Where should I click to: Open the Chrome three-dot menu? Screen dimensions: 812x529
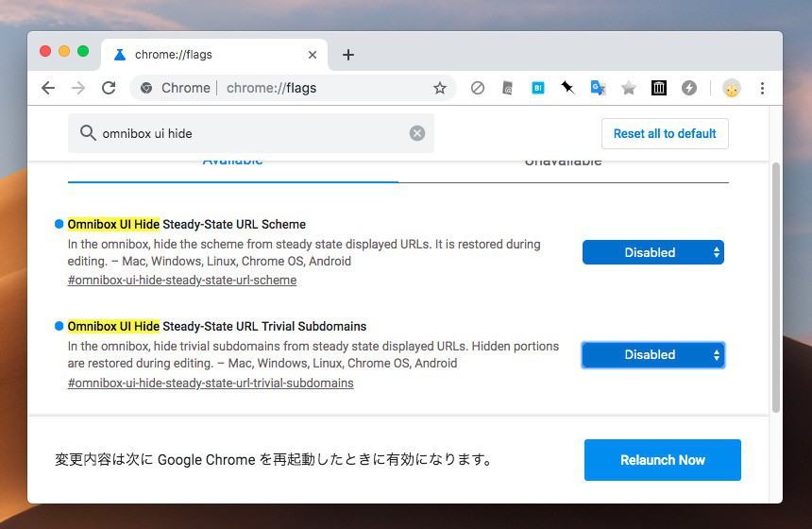tap(762, 88)
